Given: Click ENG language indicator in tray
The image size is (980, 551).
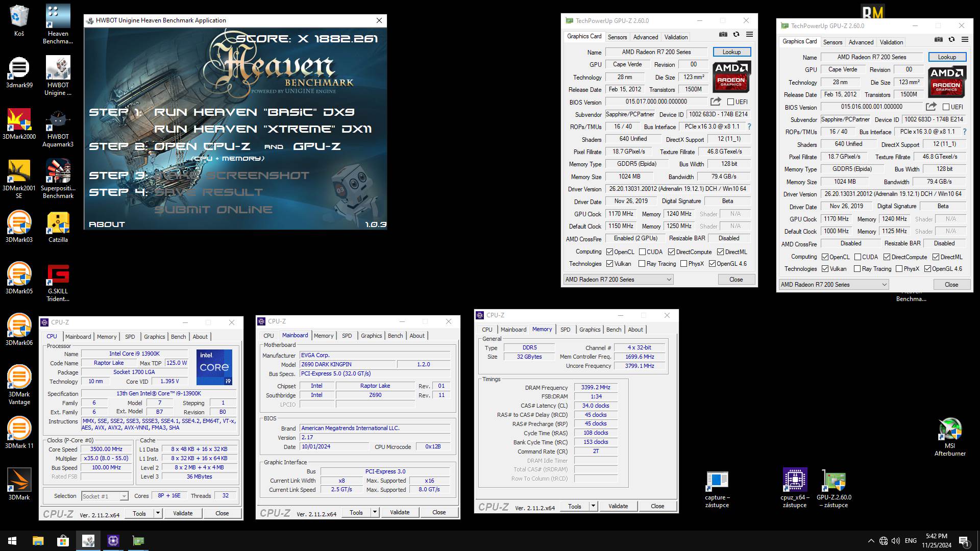Looking at the screenshot, I should (x=911, y=541).
